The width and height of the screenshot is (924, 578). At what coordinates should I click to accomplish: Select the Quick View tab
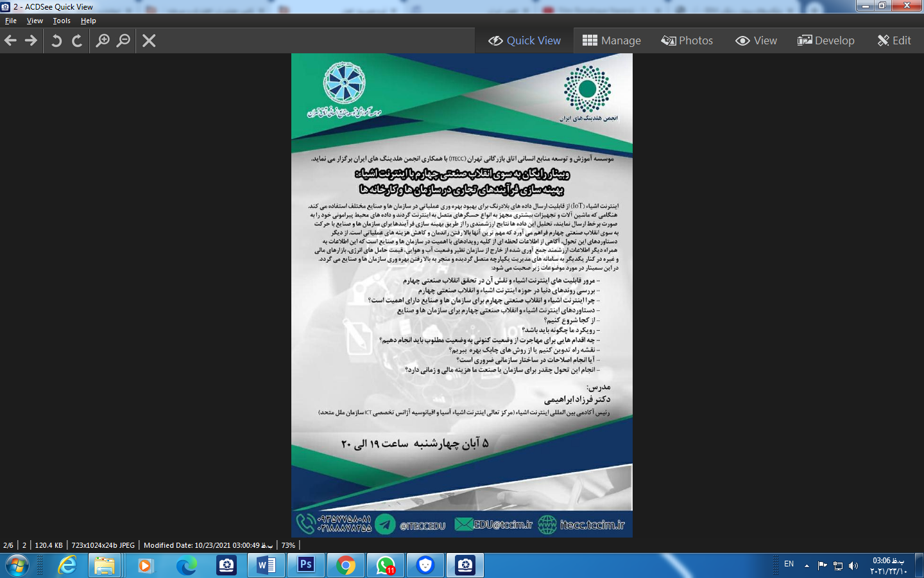coord(524,40)
